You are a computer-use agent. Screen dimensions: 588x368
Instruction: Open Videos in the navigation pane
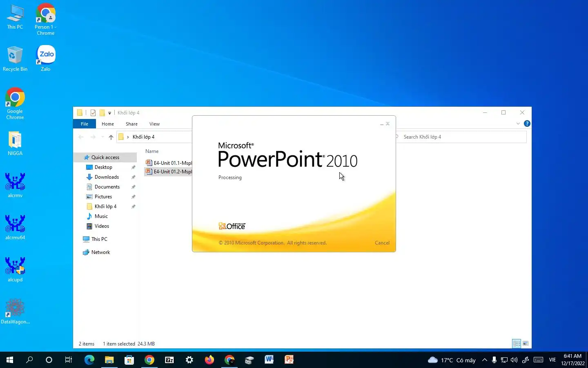tap(102, 226)
